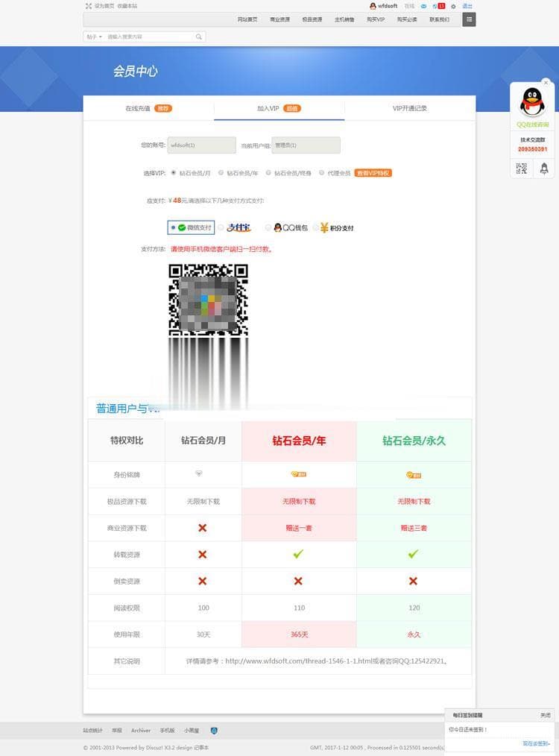Open the settings gear icon at top
This screenshot has width=559, height=756.
pyautogui.click(x=453, y=6)
